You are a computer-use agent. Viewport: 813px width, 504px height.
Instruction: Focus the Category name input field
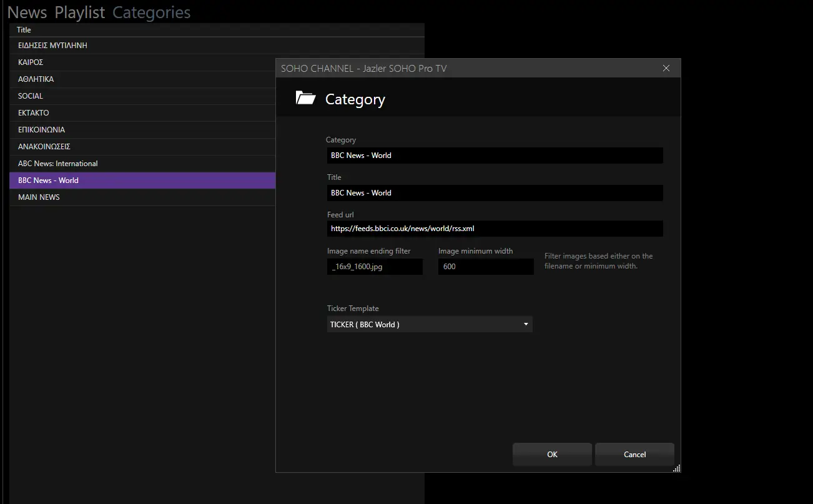495,156
